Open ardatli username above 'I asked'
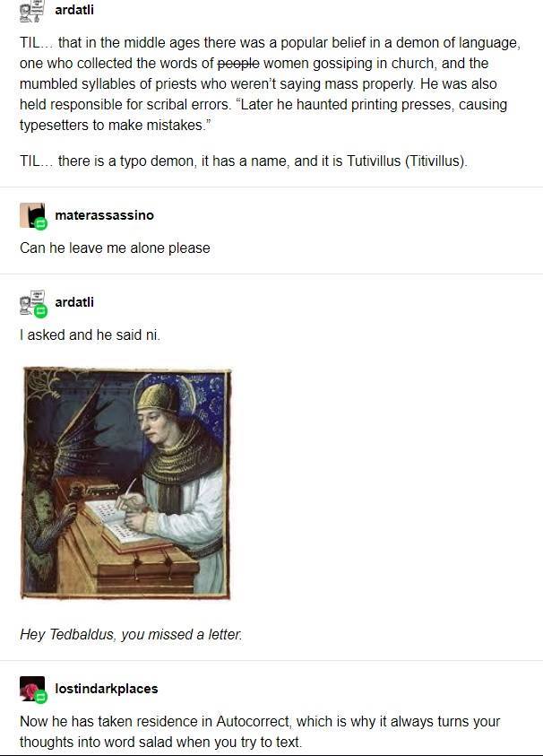The width and height of the screenshot is (543, 756). tap(74, 302)
